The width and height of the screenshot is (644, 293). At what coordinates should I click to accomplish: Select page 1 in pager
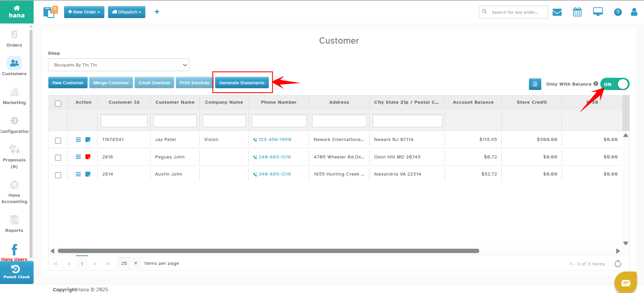pyautogui.click(x=82, y=263)
